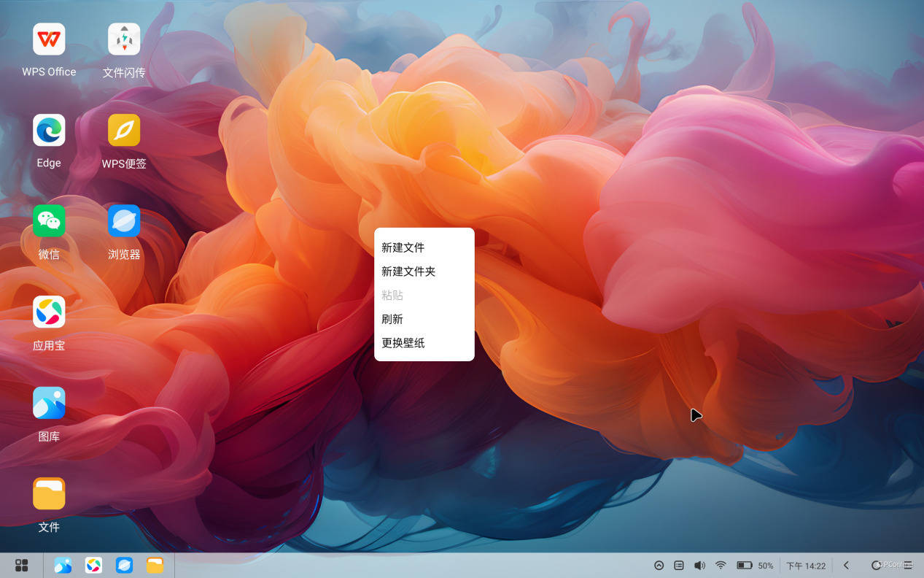Open the 文件 file manager desktop icon
Image resolution: width=924 pixels, height=578 pixels.
click(49, 494)
